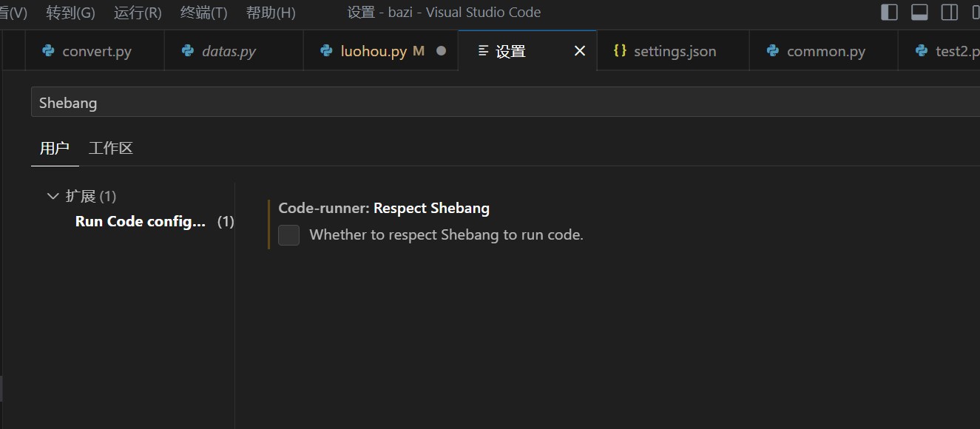
Task: Switch to the settings.json editor tab
Action: pos(673,51)
